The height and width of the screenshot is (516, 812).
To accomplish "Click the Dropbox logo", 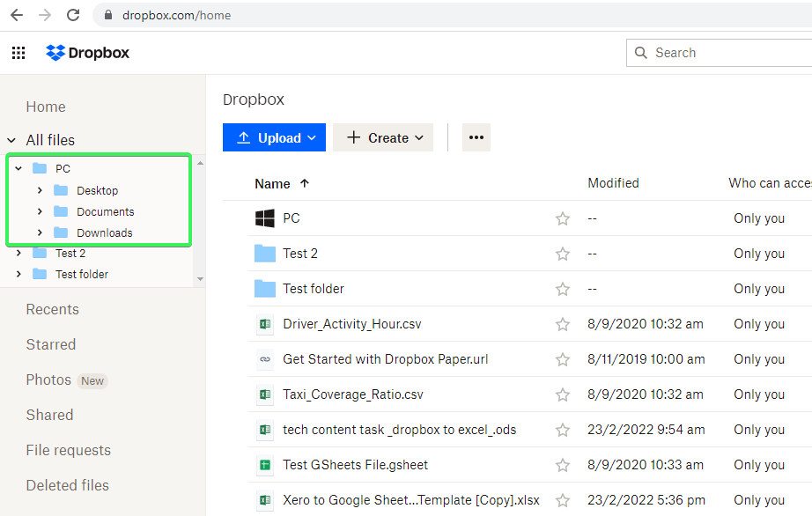I will pyautogui.click(x=87, y=53).
